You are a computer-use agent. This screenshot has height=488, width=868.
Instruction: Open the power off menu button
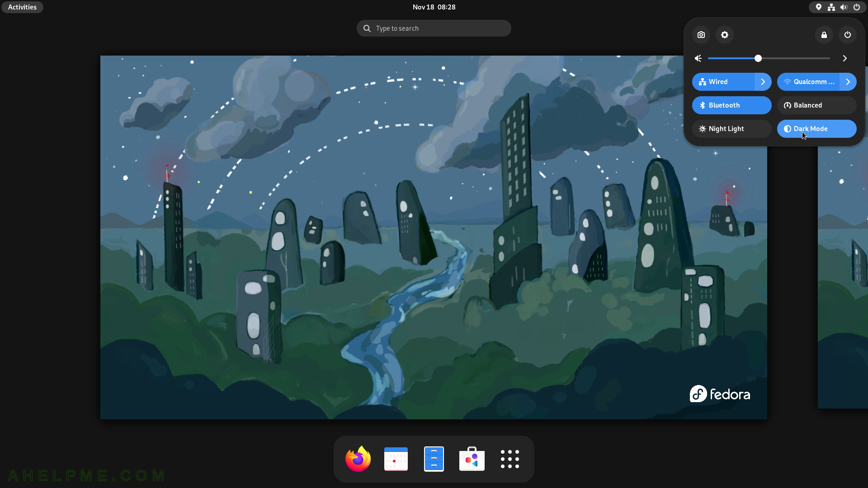point(848,35)
